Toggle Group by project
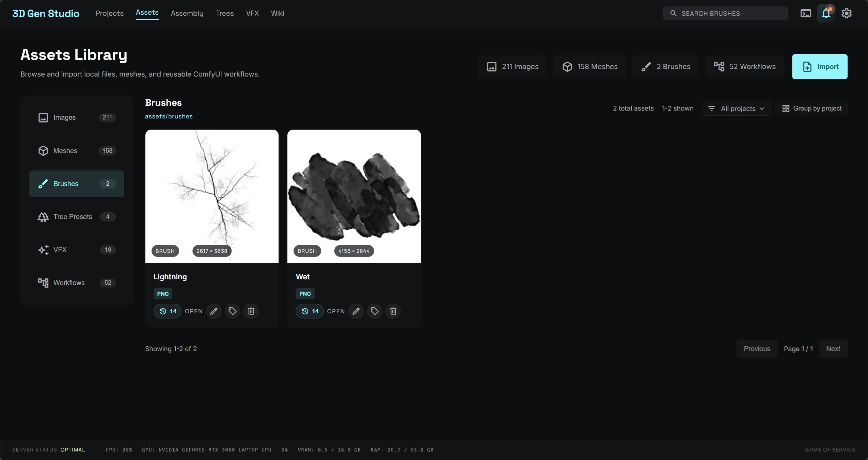Screen dimensions: 868x460 click(811, 109)
